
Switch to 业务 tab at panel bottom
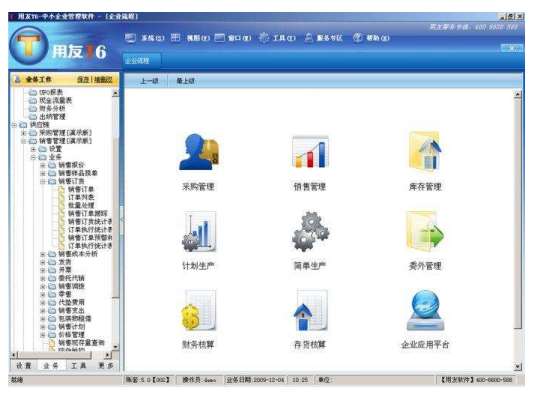(x=51, y=366)
